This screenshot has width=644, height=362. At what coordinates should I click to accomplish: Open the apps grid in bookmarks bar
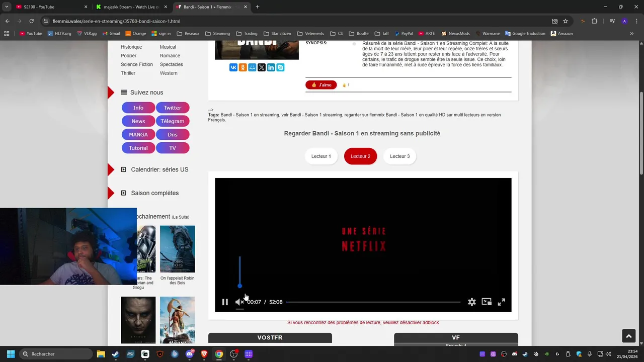(x=7, y=34)
